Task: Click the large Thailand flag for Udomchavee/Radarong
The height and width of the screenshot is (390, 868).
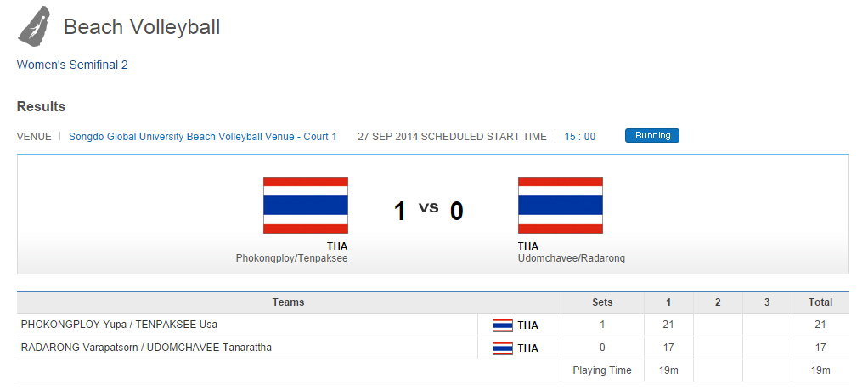Action: click(560, 205)
